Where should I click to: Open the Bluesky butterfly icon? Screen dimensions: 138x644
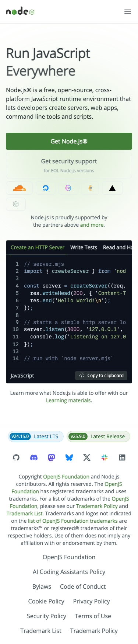(69, 457)
